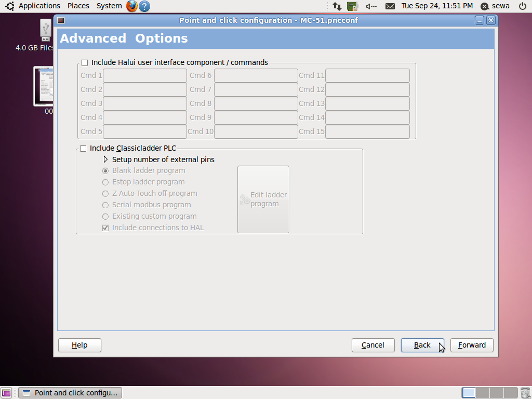Select Z Auto Touch off program option
This screenshot has width=532, height=399.
coord(105,194)
